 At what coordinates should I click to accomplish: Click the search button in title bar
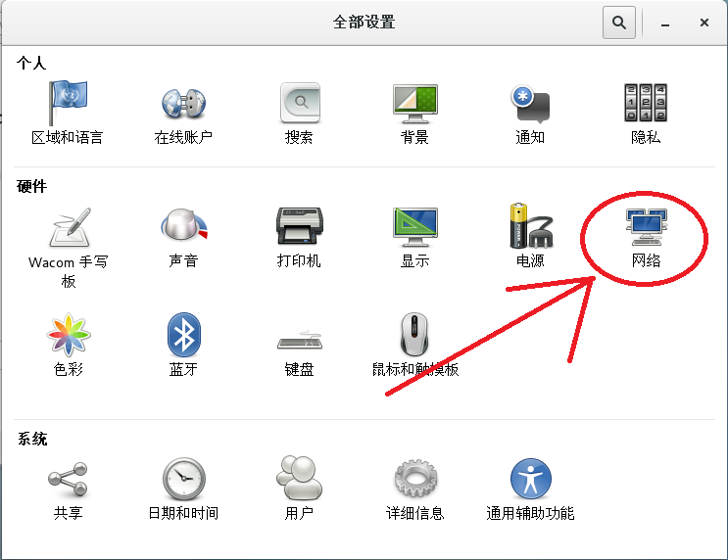(619, 23)
